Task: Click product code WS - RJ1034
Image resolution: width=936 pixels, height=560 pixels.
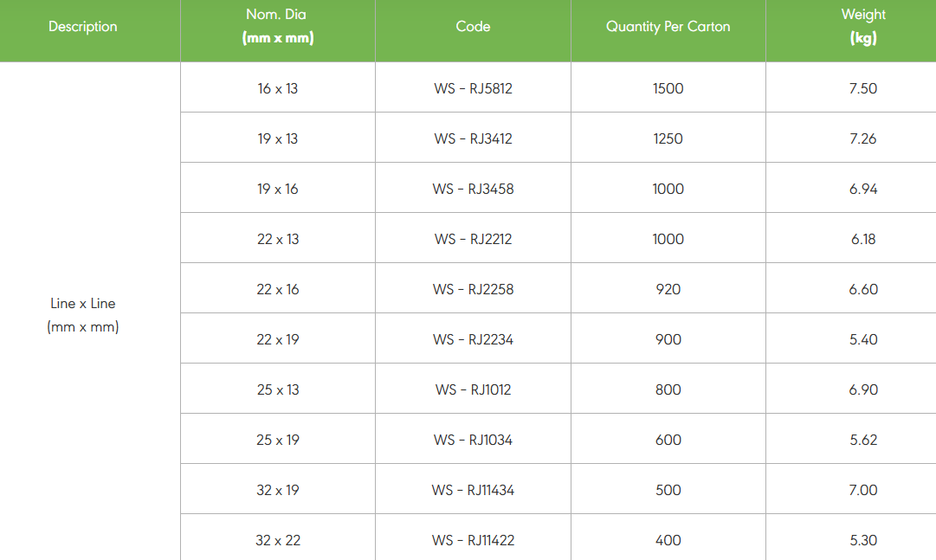Action: [x=473, y=440]
